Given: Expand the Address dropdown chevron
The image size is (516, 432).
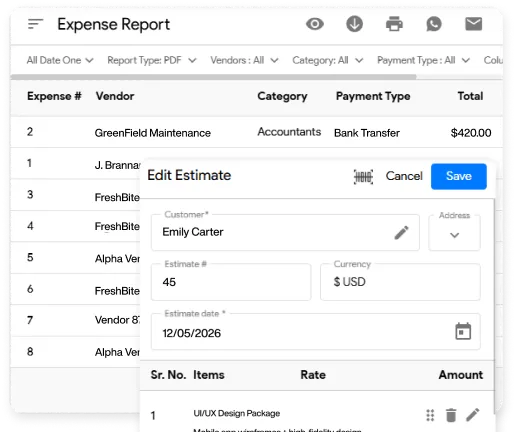Looking at the screenshot, I should click(x=454, y=235).
